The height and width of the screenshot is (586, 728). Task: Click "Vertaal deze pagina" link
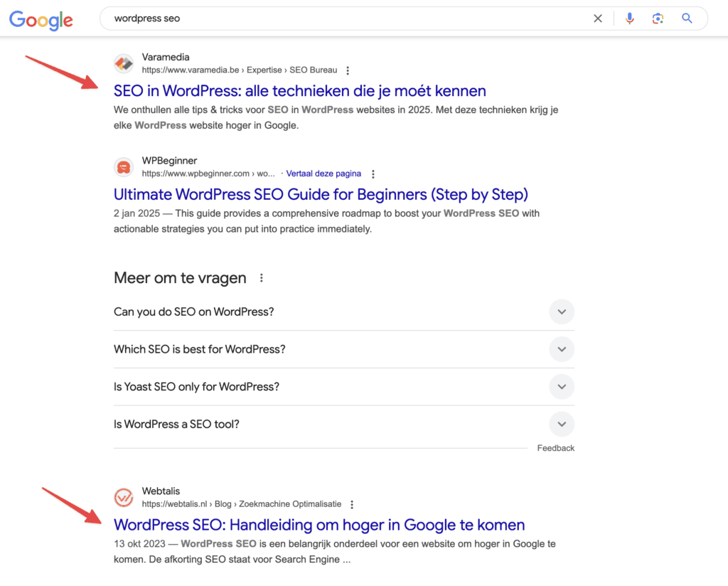click(323, 174)
